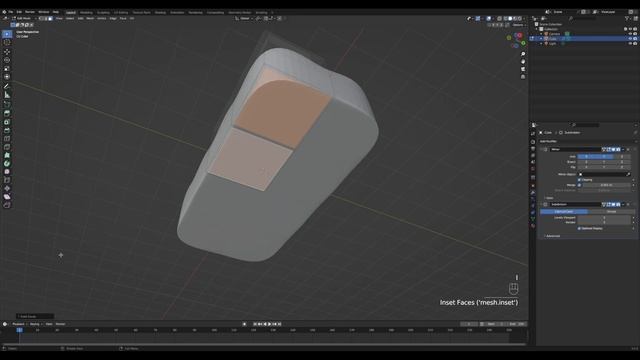Image resolution: width=640 pixels, height=360 pixels.
Task: Toggle Mirror Bisect Y button
Action: point(604,162)
